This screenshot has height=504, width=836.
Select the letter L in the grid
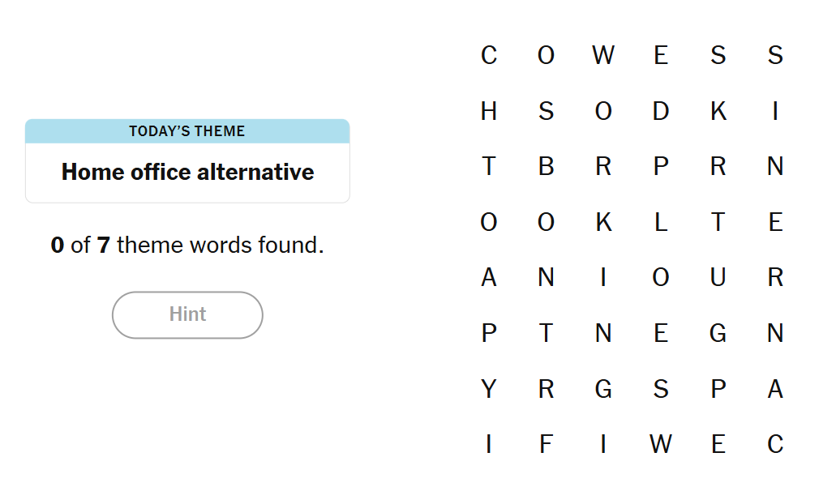point(661,222)
